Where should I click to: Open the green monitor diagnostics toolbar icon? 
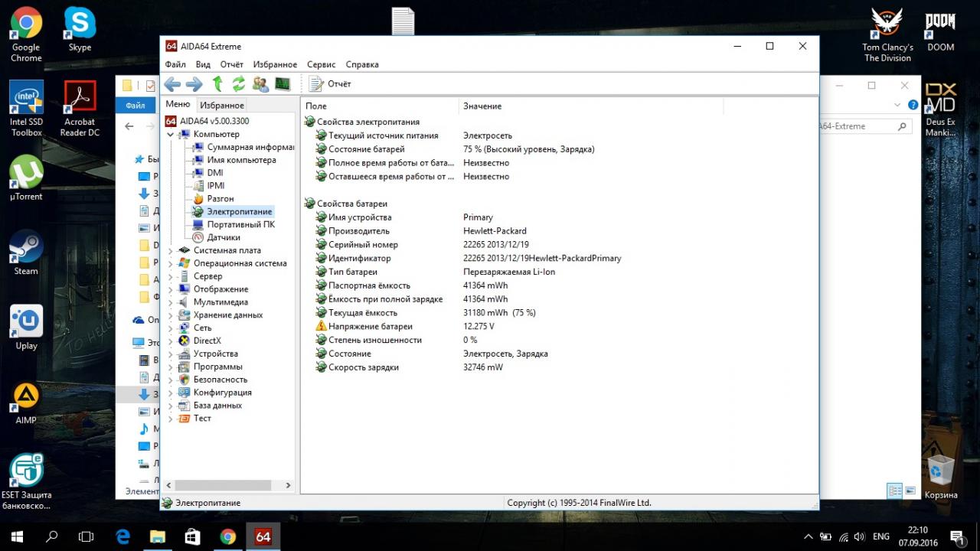[283, 84]
